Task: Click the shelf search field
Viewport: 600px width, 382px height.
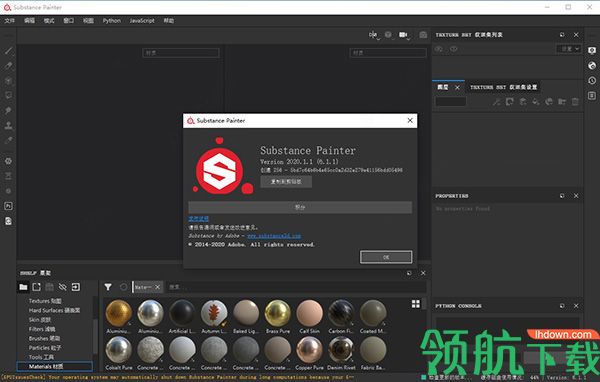Action: tap(297, 287)
